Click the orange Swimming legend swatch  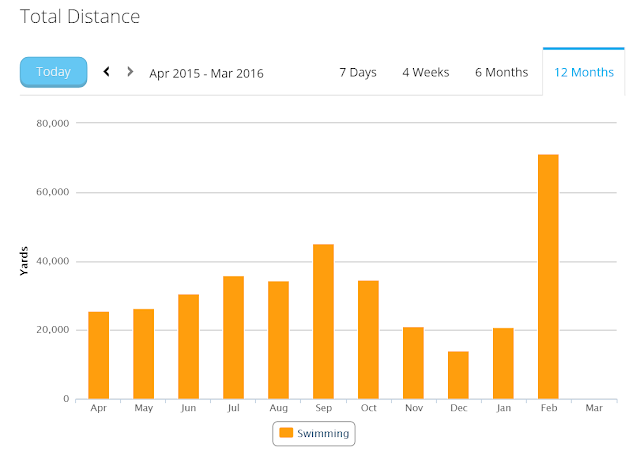click(286, 433)
